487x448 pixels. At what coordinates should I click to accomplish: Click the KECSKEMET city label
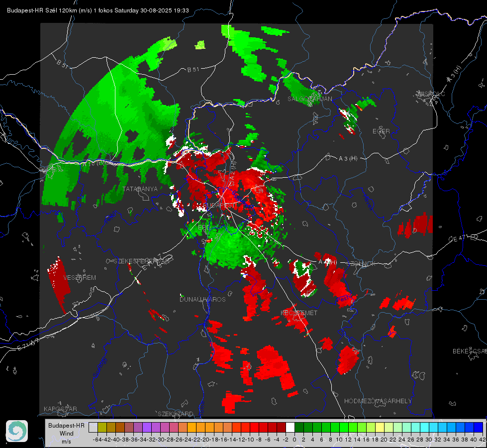pos(299,313)
